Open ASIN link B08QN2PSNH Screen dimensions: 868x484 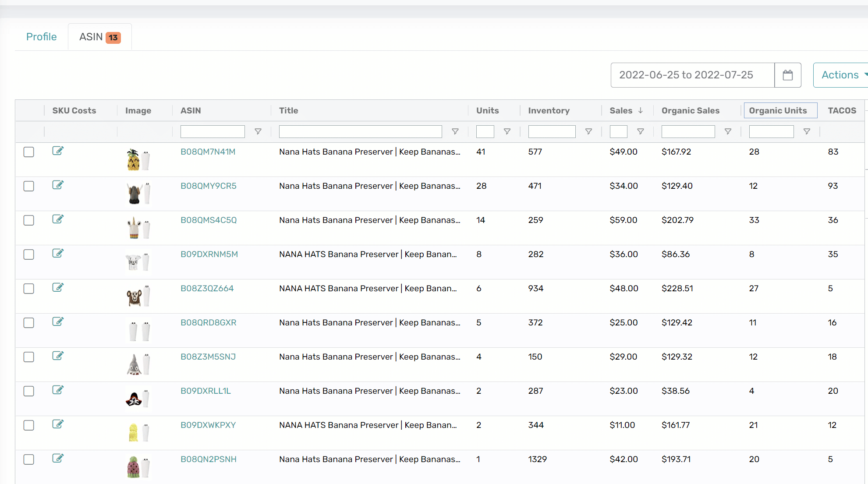(208, 459)
